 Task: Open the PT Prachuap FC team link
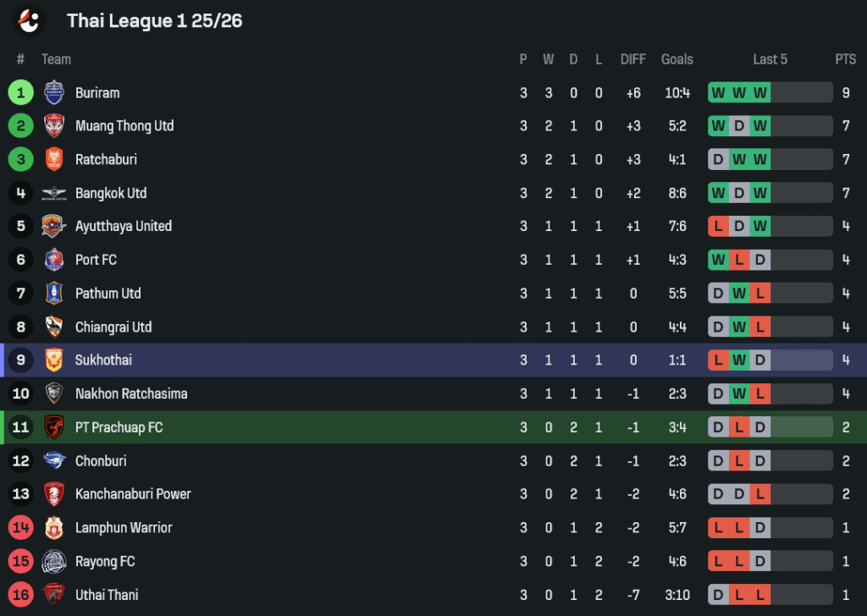[x=119, y=427]
